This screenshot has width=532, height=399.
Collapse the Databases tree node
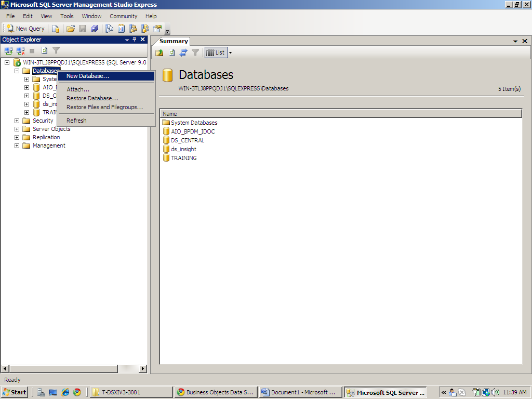17,71
